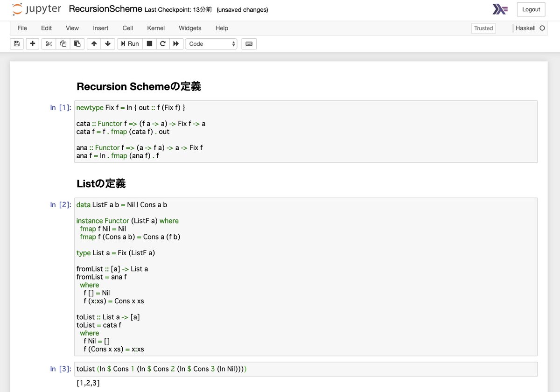Paste cells with the clipboard icon
The height and width of the screenshot is (392, 560).
[77, 43]
